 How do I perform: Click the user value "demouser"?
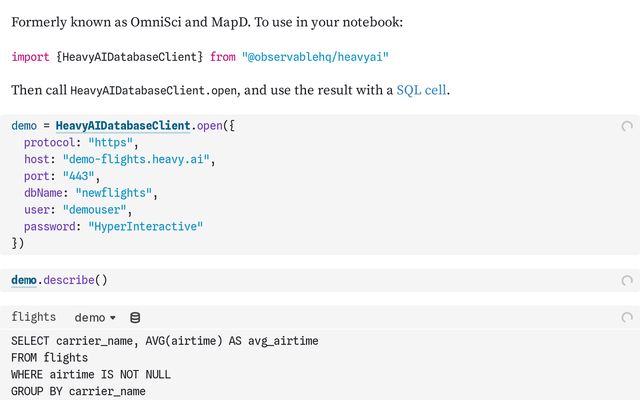tap(94, 210)
